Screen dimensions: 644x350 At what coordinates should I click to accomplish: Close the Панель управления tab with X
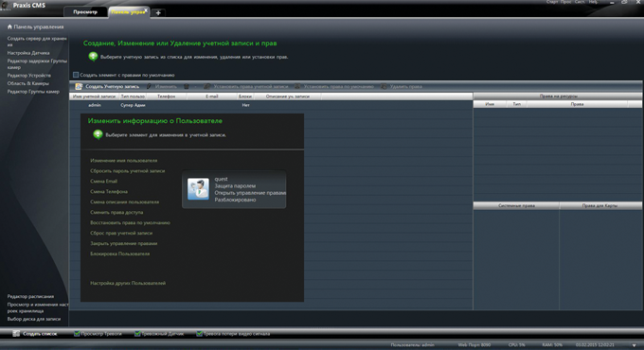pos(146,10)
